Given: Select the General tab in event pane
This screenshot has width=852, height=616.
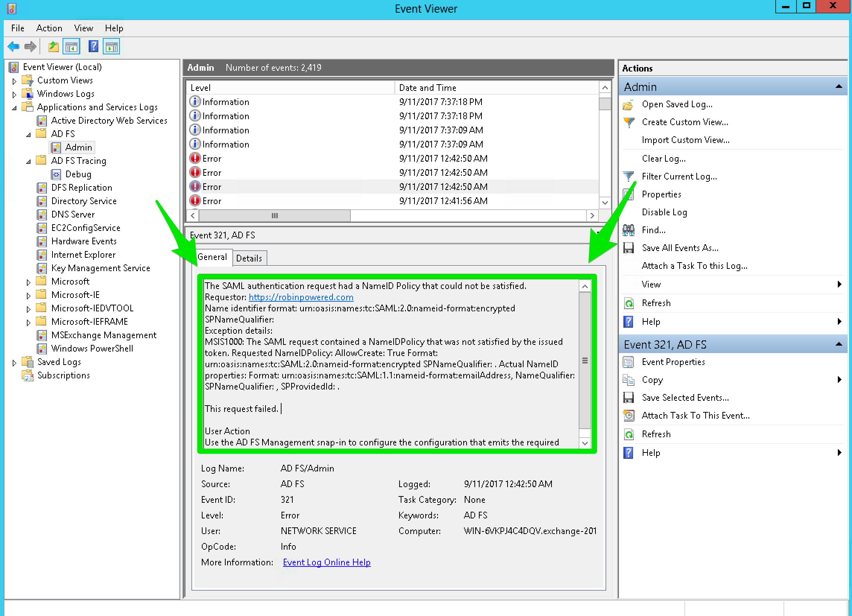Looking at the screenshot, I should tap(213, 257).
